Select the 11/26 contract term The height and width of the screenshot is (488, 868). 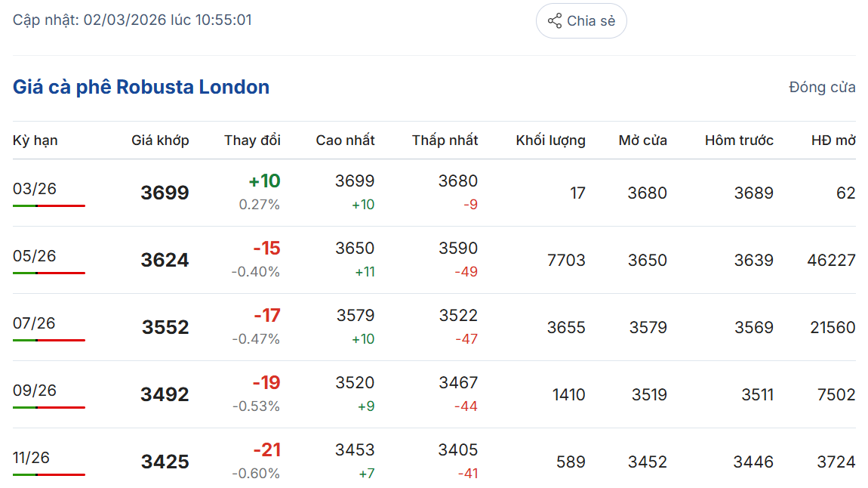coord(32,458)
